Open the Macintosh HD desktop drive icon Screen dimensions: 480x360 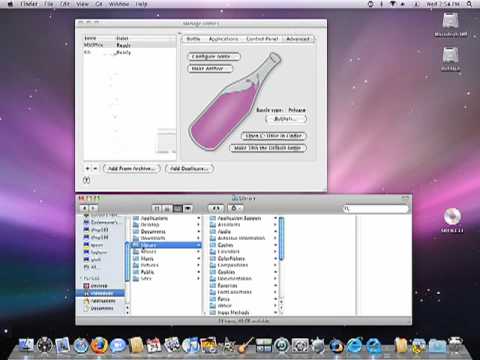click(x=451, y=24)
